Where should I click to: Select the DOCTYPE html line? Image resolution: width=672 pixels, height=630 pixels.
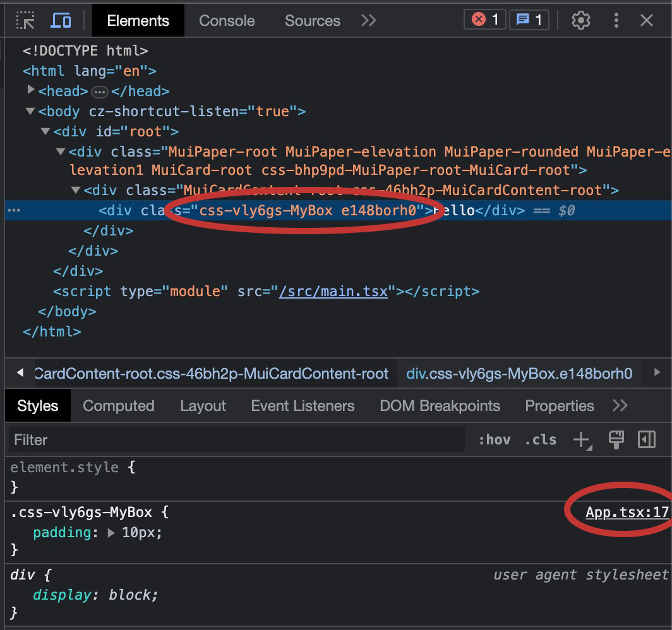85,51
